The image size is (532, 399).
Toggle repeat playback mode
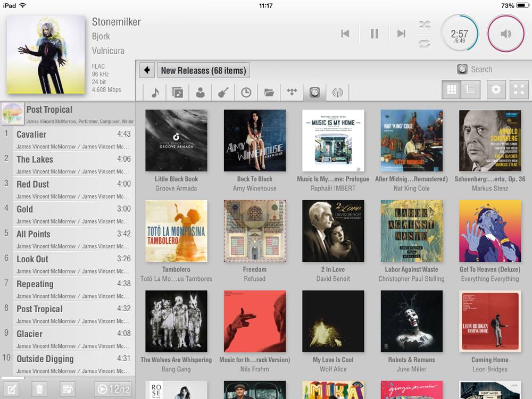(x=425, y=44)
